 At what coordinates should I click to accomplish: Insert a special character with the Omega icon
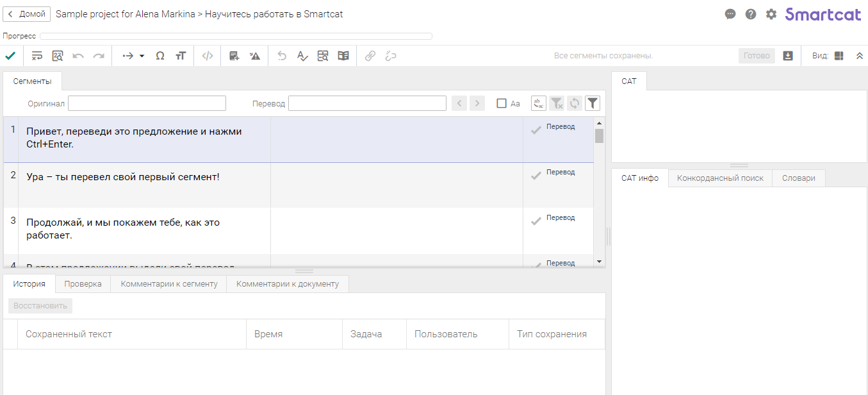160,56
